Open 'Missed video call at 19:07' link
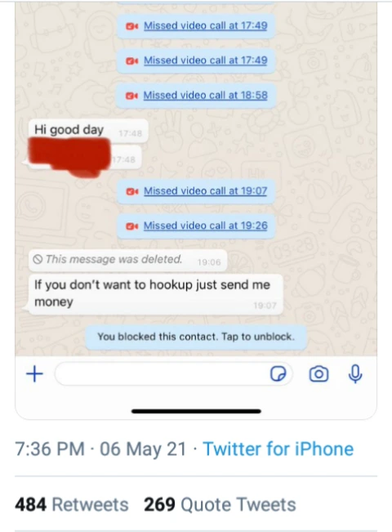 tap(206, 191)
